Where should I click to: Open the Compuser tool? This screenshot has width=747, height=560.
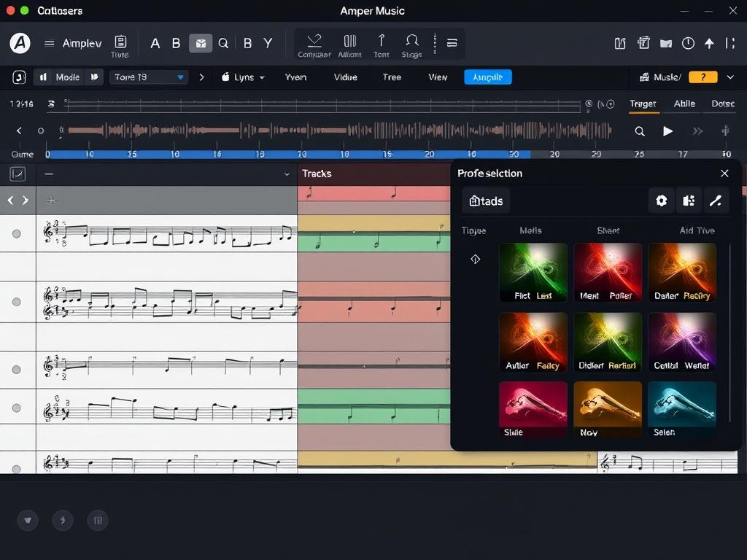tap(314, 46)
